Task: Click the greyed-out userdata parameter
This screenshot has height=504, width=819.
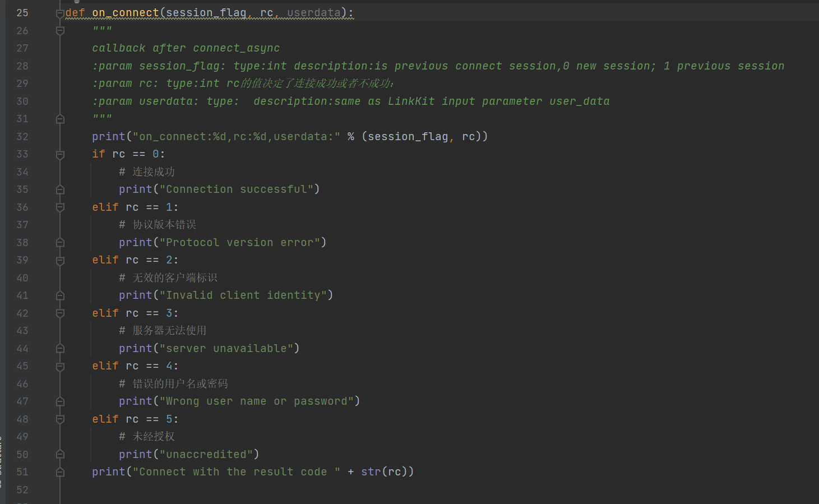Action: click(313, 13)
